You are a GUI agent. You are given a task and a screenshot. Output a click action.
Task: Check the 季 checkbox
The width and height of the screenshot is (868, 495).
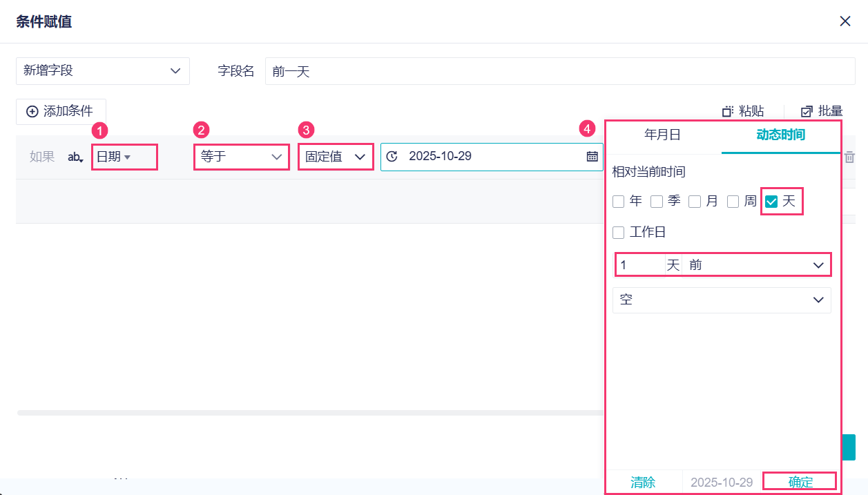(x=657, y=202)
